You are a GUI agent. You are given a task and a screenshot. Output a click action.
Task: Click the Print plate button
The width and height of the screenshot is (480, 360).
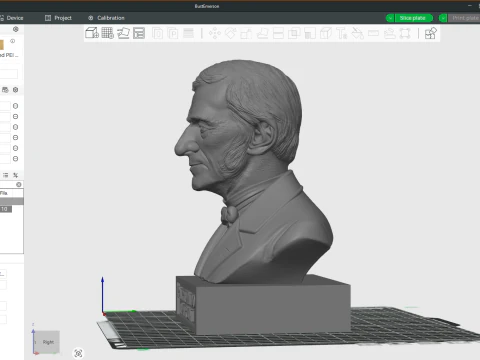pyautogui.click(x=464, y=18)
